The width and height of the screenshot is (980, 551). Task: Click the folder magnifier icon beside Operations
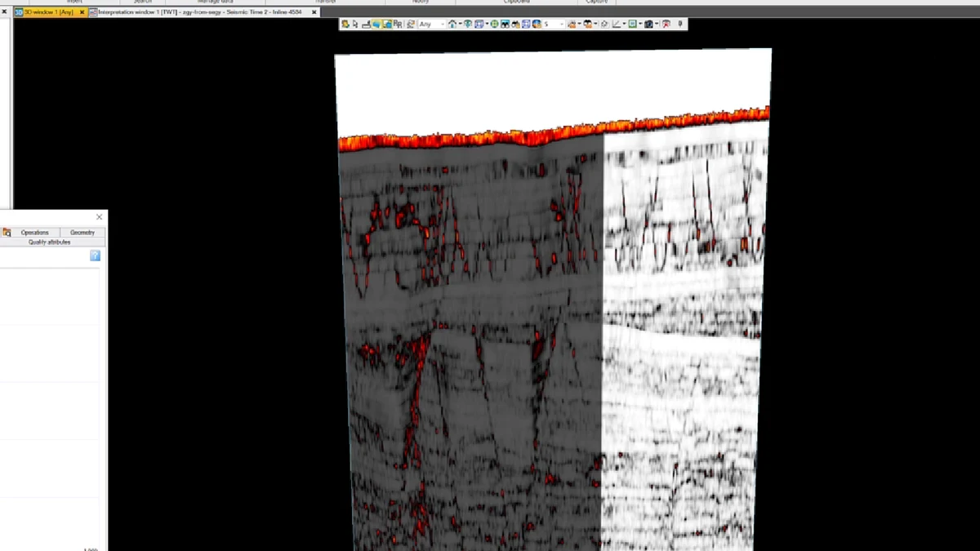coord(6,233)
